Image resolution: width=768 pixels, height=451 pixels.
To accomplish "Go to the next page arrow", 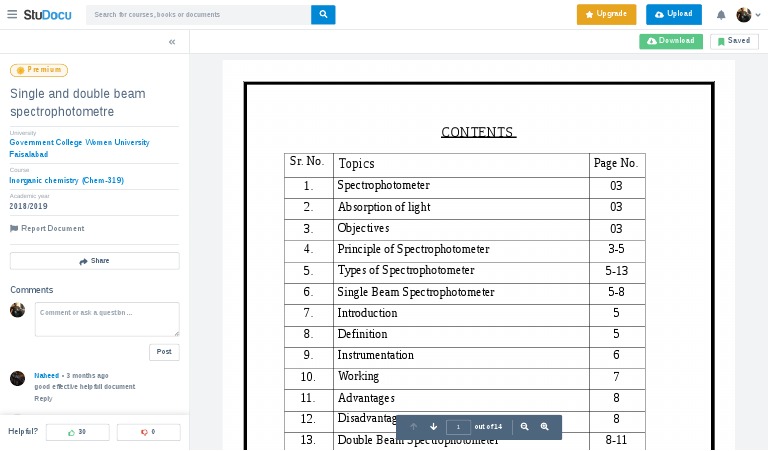I will 433,427.
